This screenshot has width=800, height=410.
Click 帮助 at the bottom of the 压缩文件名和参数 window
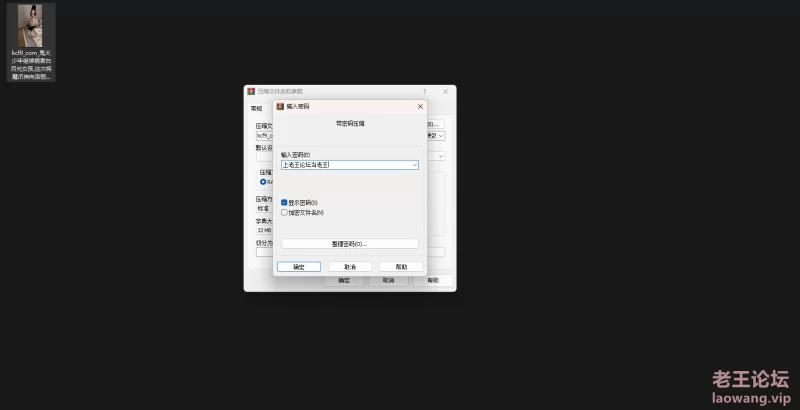point(433,280)
